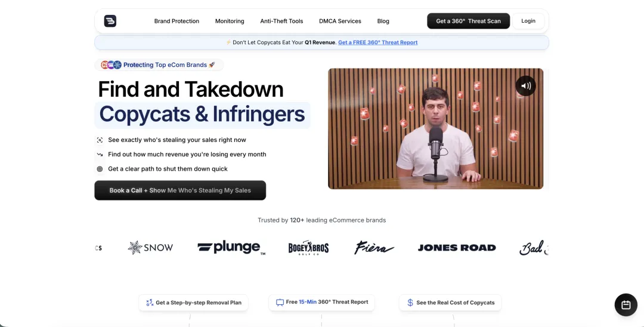Go to the Blog page
The width and height of the screenshot is (644, 327).
point(383,21)
